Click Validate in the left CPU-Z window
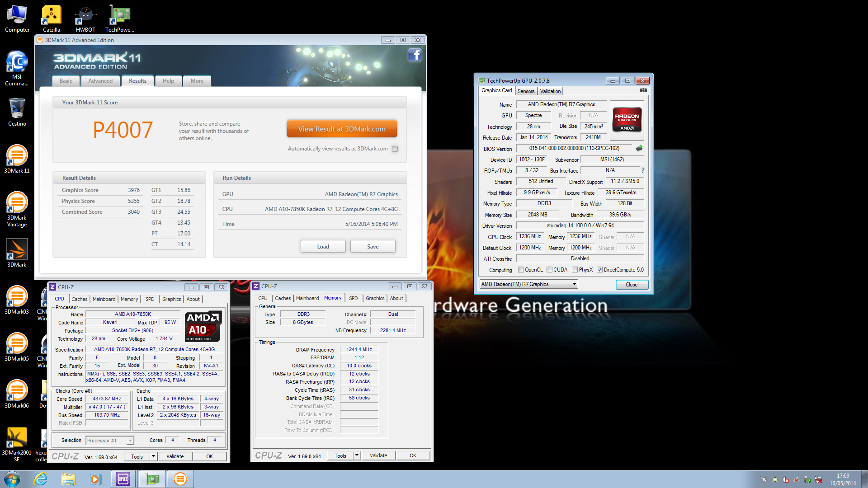The width and height of the screenshot is (868, 488). pos(175,456)
